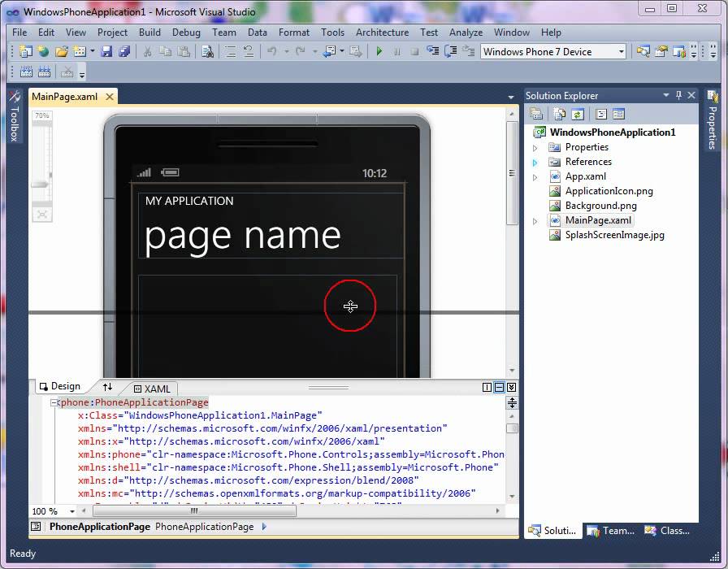Viewport: 728px width, 569px height.
Task: Open the Team Explorer tab
Action: [x=610, y=531]
